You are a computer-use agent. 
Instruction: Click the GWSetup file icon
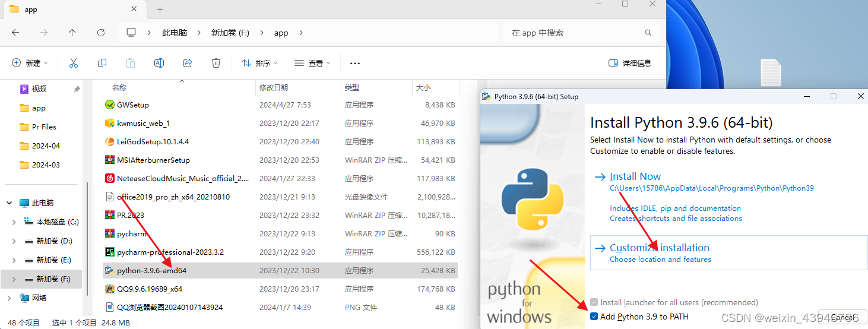click(x=109, y=105)
